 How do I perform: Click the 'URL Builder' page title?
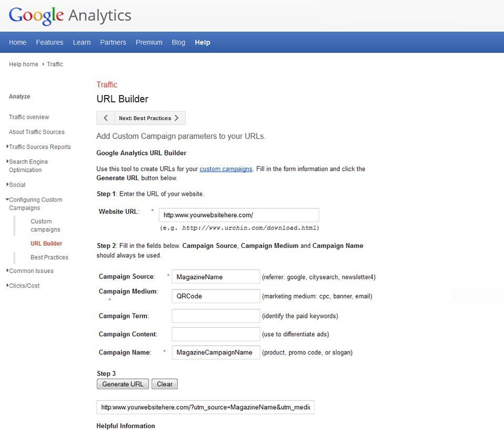tap(122, 99)
